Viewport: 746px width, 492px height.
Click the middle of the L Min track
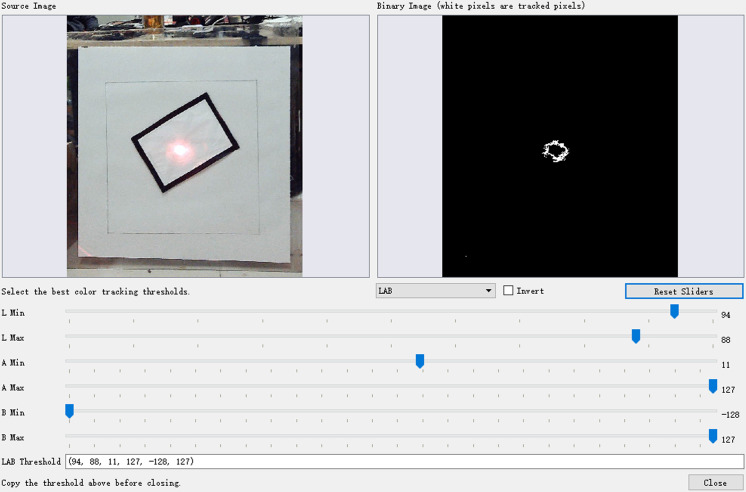pyautogui.click(x=391, y=311)
